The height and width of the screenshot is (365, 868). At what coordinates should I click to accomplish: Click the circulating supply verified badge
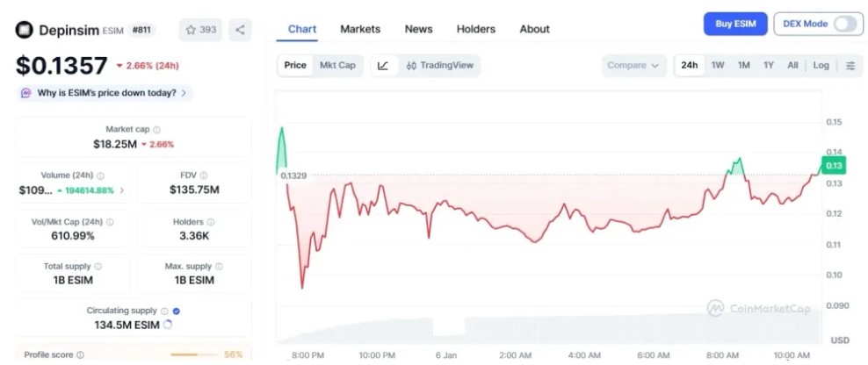coord(177,311)
